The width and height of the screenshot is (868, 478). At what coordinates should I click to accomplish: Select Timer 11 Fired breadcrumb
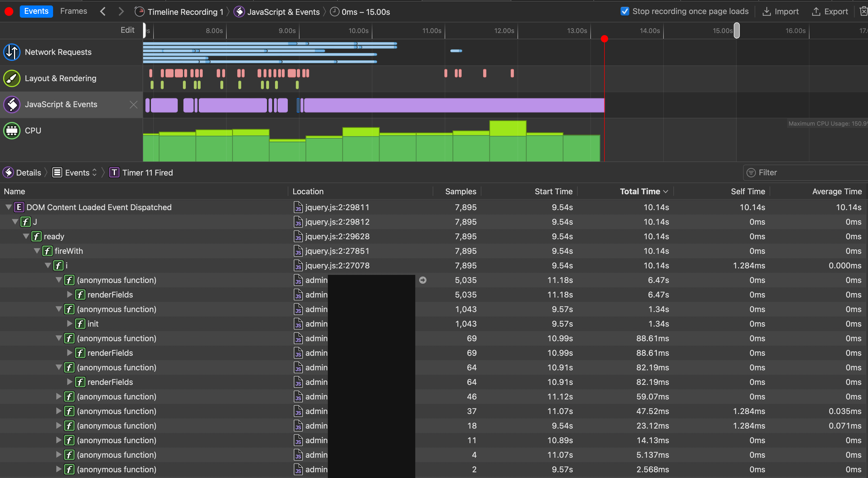click(x=141, y=172)
